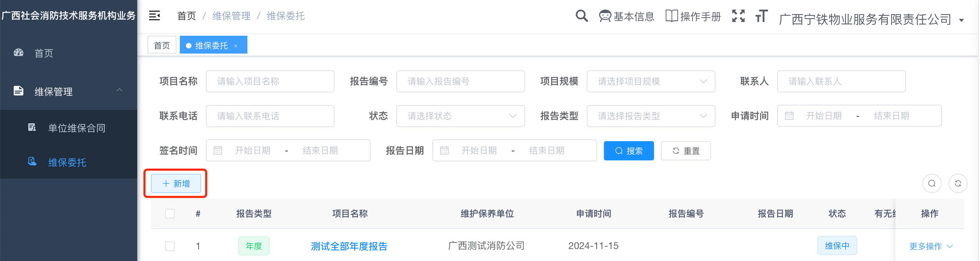Switch to the 维保委托 page tab
The width and height of the screenshot is (980, 261).
(213, 45)
